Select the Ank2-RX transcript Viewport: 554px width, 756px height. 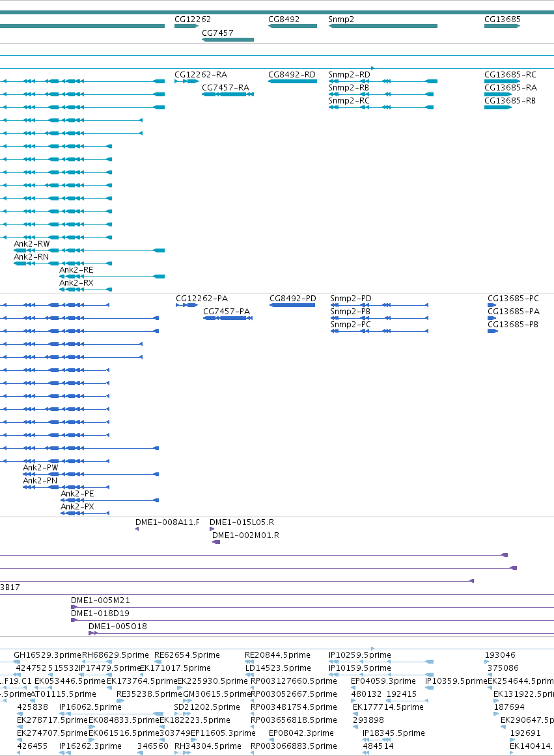[x=76, y=283]
